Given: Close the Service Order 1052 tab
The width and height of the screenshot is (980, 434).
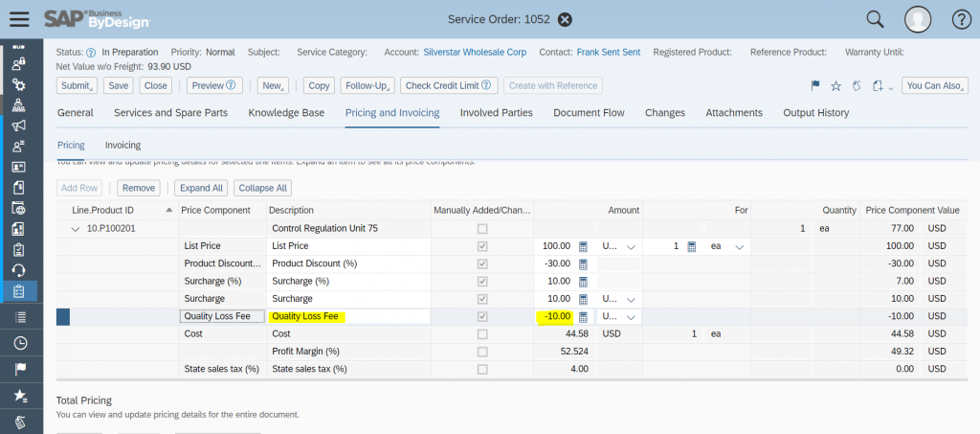Looking at the screenshot, I should point(565,19).
